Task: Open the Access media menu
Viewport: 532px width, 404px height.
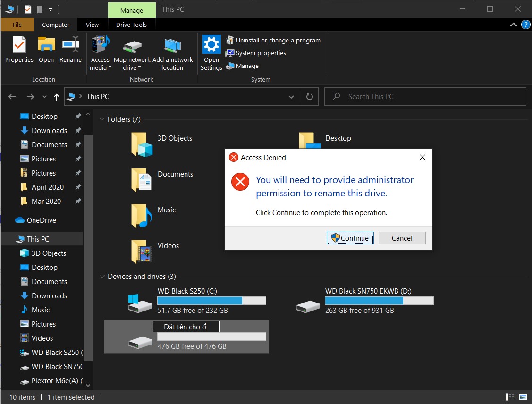Action: pos(100,53)
